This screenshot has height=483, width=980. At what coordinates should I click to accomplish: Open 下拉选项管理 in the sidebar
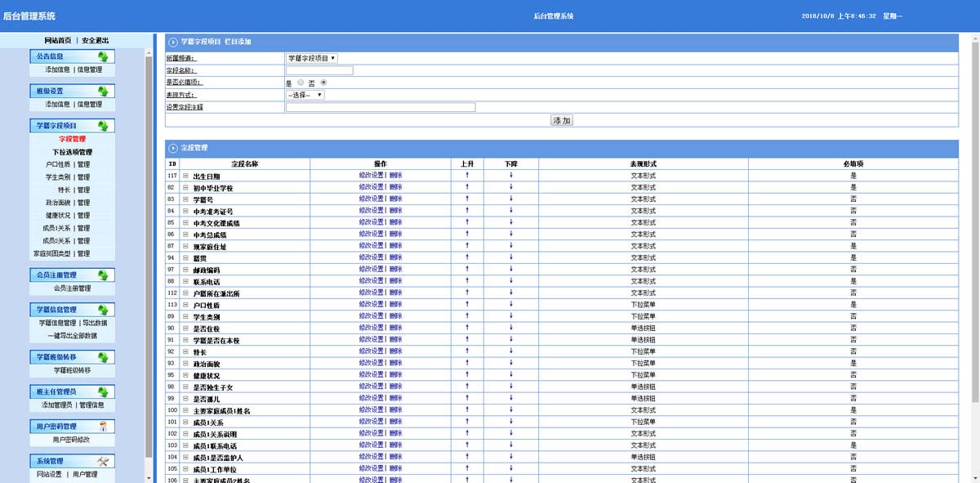72,152
